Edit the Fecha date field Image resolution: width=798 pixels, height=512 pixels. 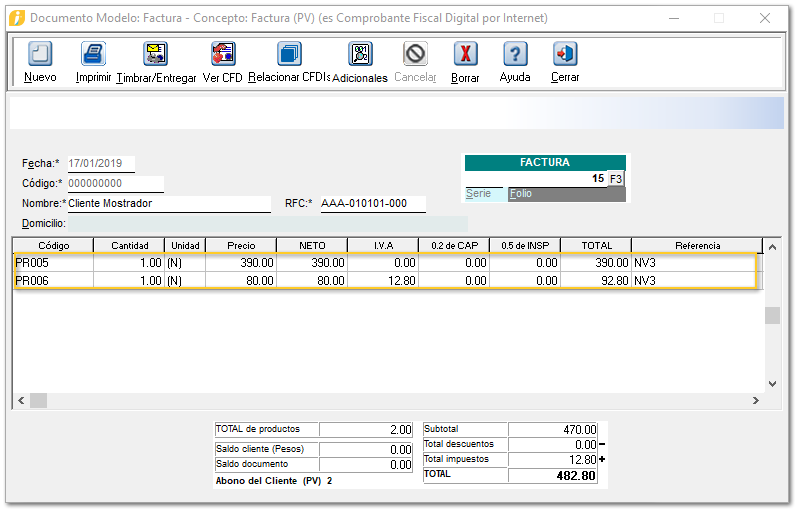click(100, 164)
